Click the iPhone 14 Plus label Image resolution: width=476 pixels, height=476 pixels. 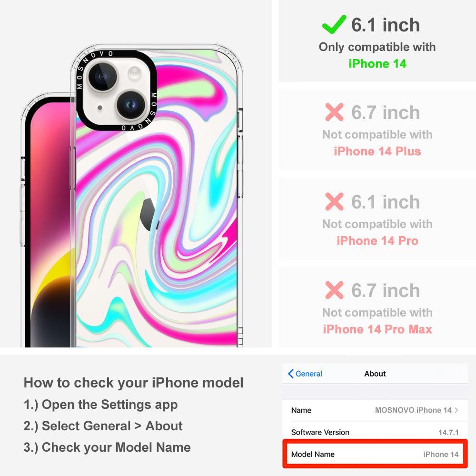coord(377,151)
